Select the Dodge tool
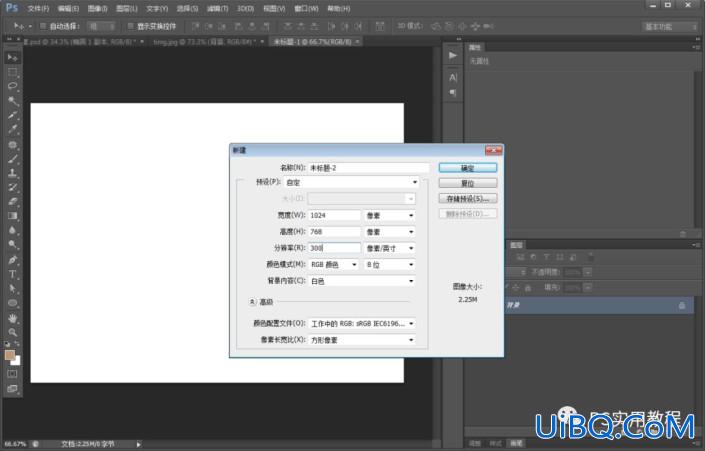The image size is (705, 451). click(x=12, y=245)
